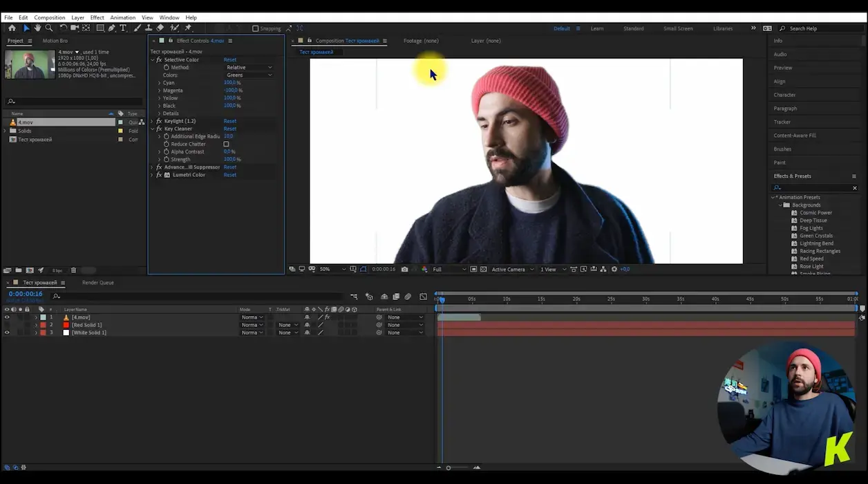Select the Type text tool
The width and height of the screenshot is (868, 484).
pos(123,28)
